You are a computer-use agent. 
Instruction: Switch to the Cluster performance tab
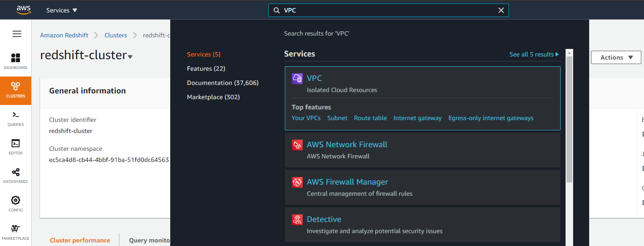(80, 240)
